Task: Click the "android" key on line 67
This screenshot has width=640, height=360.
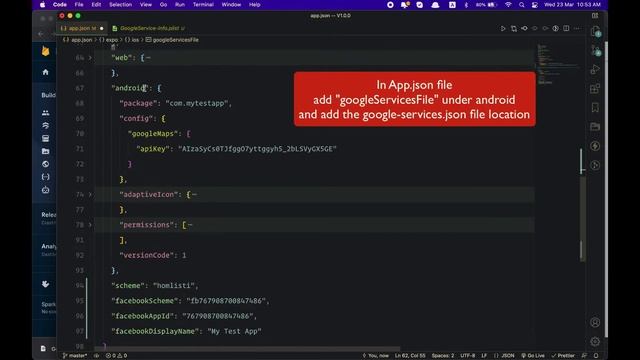Action: (130, 88)
